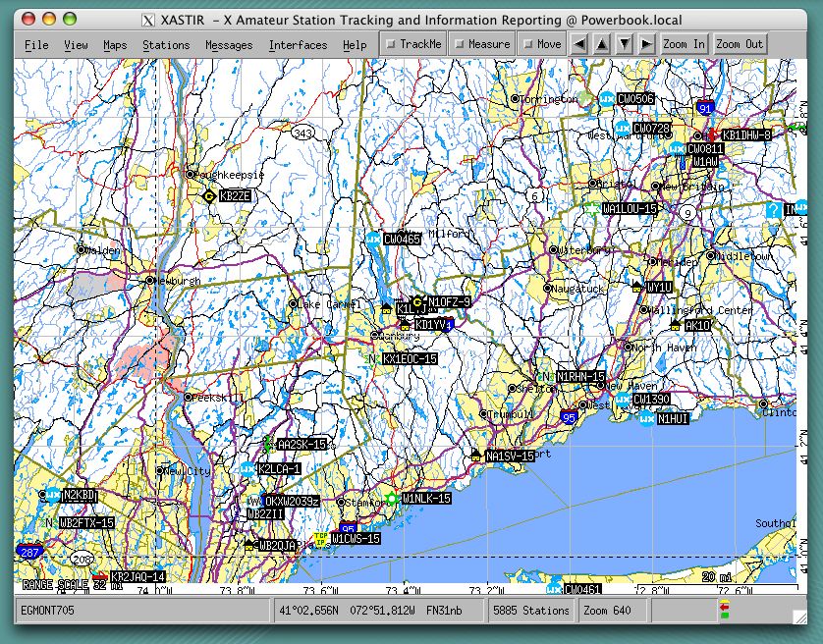
Task: Open the Help menu
Action: pos(355,45)
